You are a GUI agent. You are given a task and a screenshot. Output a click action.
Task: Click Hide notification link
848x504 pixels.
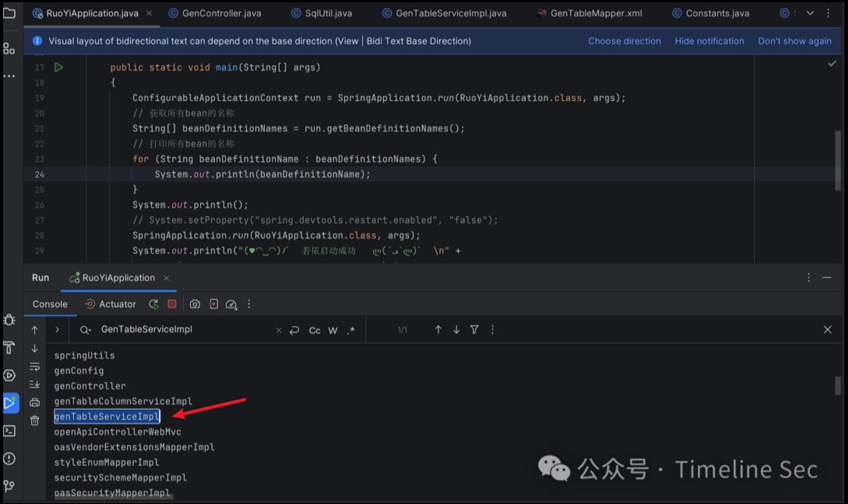coord(709,41)
